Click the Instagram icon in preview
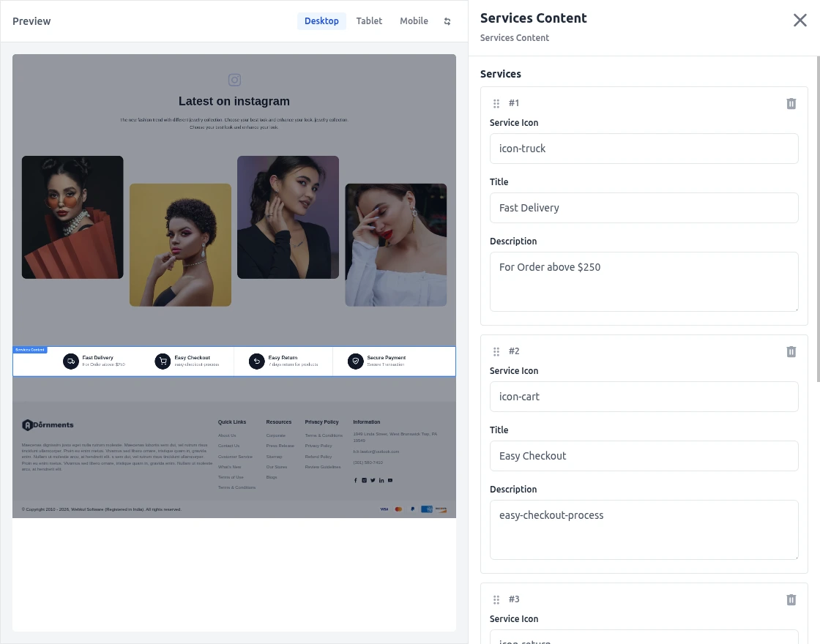 click(x=234, y=80)
